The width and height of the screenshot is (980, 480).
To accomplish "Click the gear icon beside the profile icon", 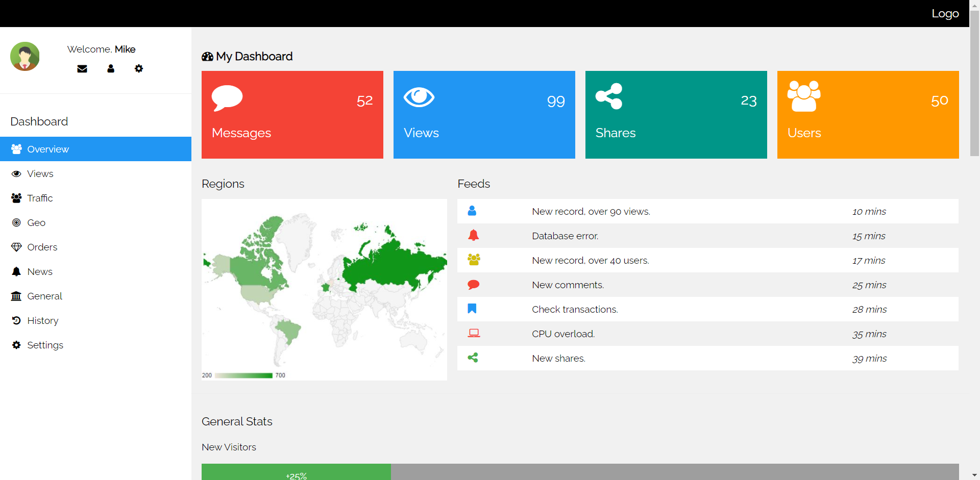I will pos(139,69).
